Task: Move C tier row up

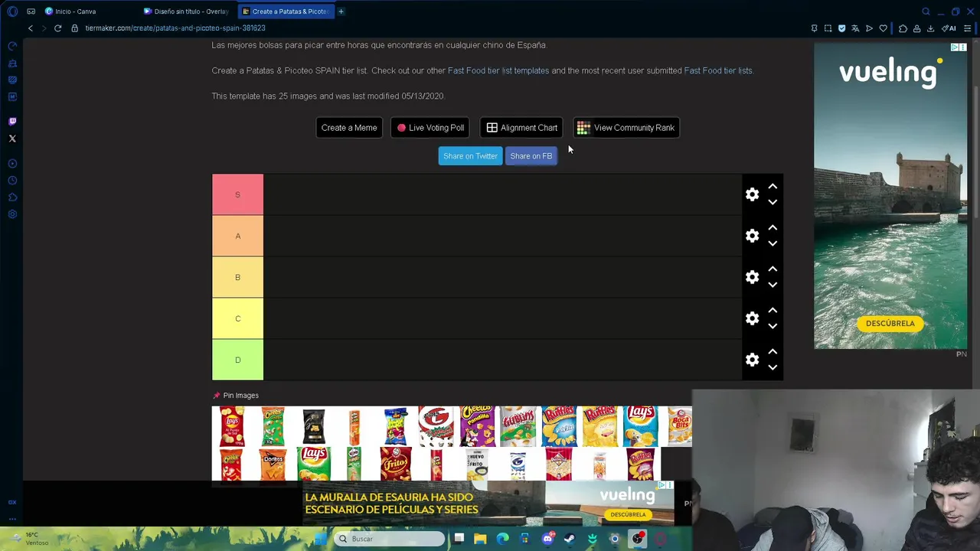Action: pyautogui.click(x=773, y=311)
